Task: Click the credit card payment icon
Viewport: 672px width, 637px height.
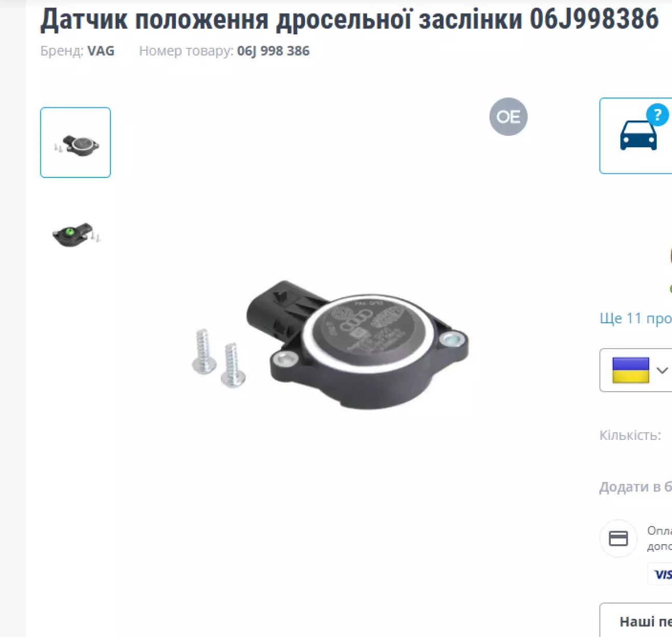Action: 618,538
